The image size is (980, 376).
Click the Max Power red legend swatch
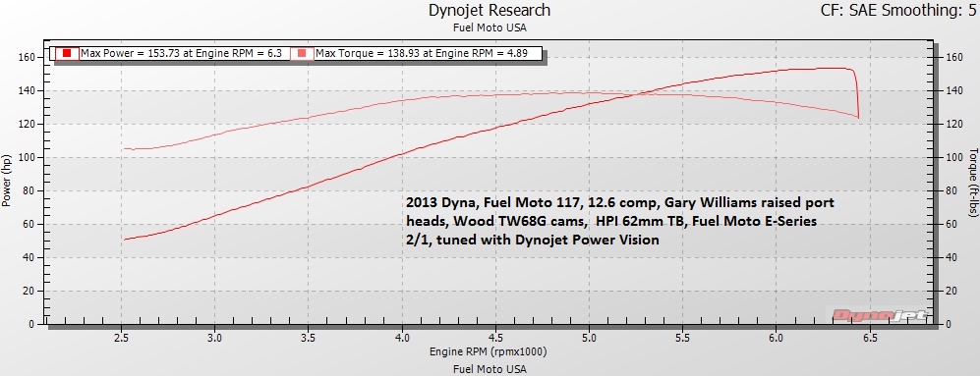pos(67,54)
